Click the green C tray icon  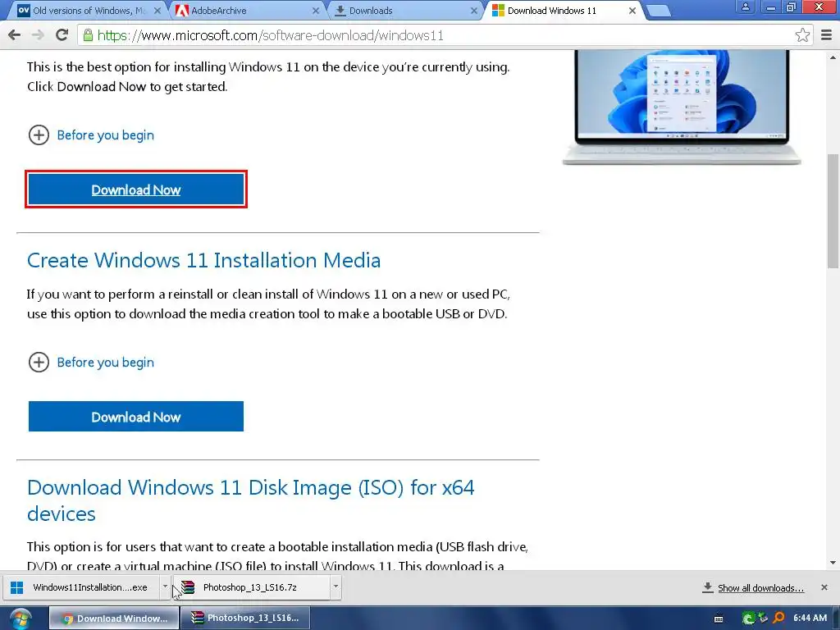click(x=748, y=619)
